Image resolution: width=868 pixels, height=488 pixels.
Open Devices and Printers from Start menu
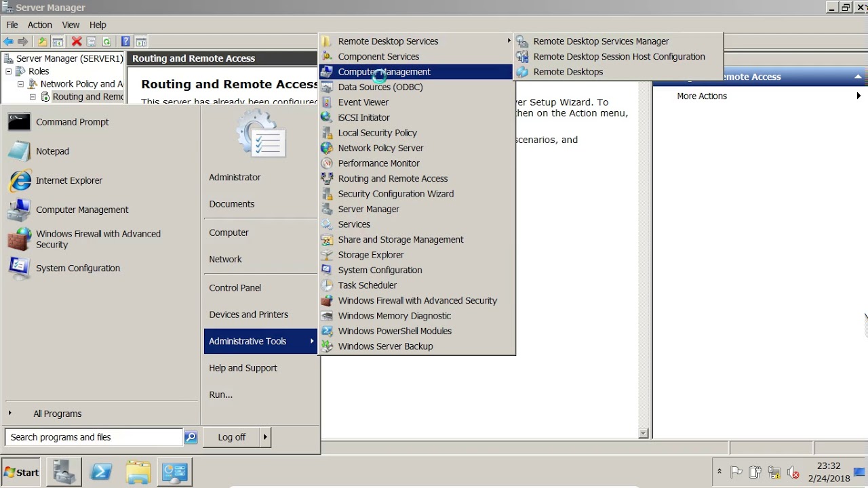pos(260,314)
